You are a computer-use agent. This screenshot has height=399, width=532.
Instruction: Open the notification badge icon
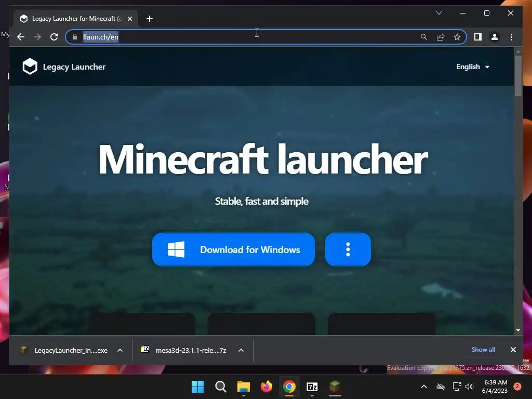pos(517,387)
